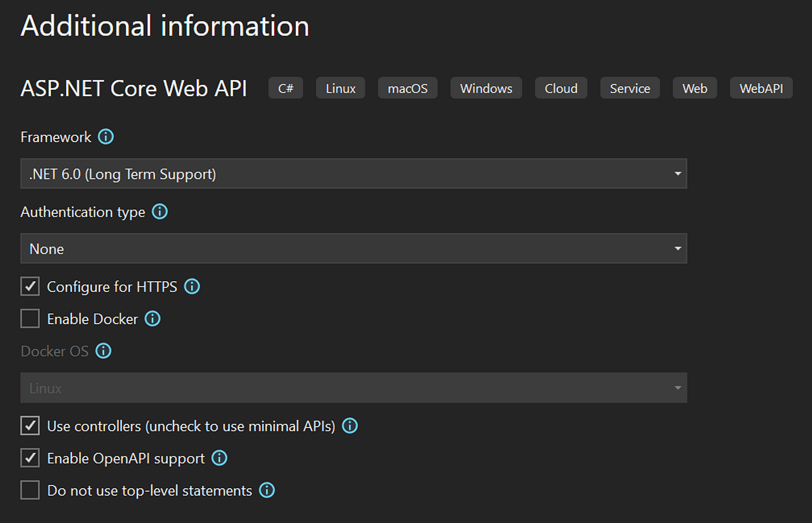This screenshot has height=523, width=812.
Task: Disable Enable OpenAPI support checkbox
Action: (x=30, y=458)
